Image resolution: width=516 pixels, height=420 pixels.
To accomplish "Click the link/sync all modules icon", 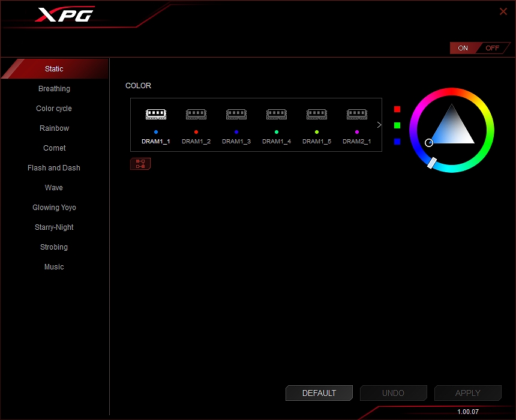I will point(140,164).
